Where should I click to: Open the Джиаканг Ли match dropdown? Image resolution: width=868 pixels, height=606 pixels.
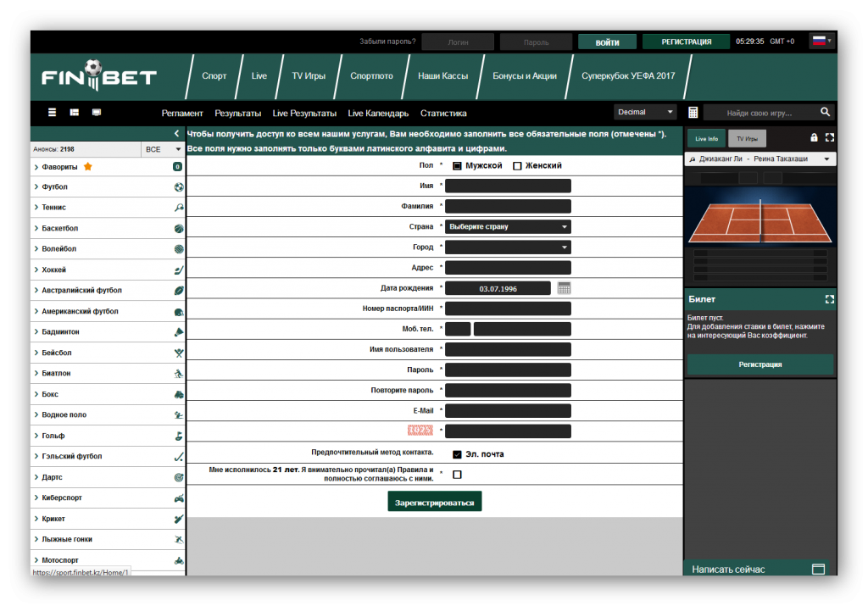click(759, 159)
